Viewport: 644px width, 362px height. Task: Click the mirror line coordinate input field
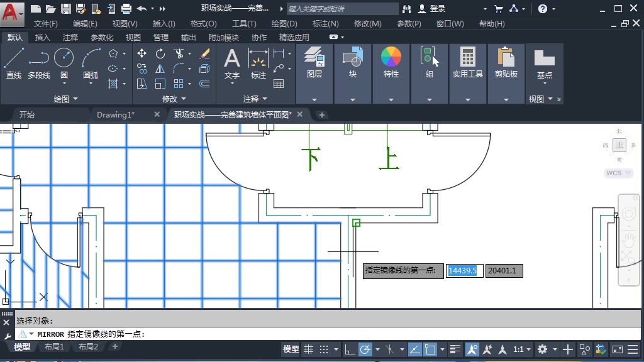[x=464, y=270]
